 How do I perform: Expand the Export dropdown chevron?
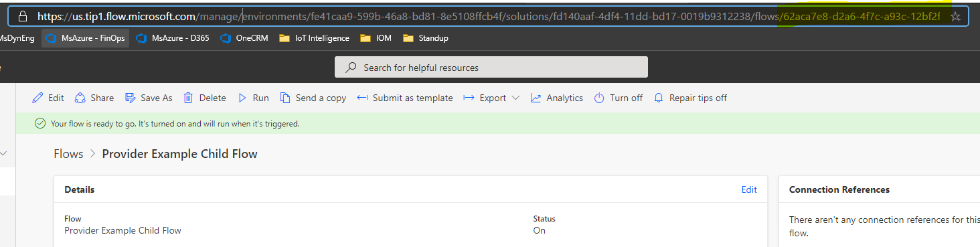[x=515, y=98]
